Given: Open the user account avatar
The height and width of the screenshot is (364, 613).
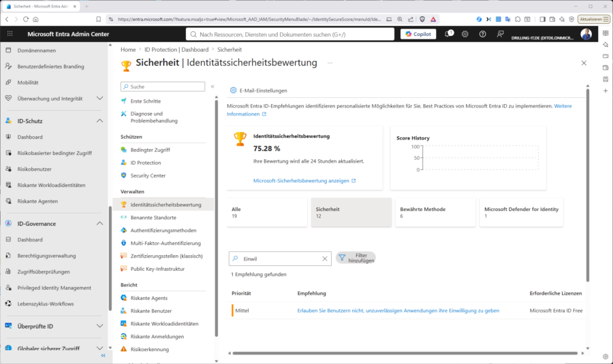Looking at the screenshot, I should [x=586, y=34].
